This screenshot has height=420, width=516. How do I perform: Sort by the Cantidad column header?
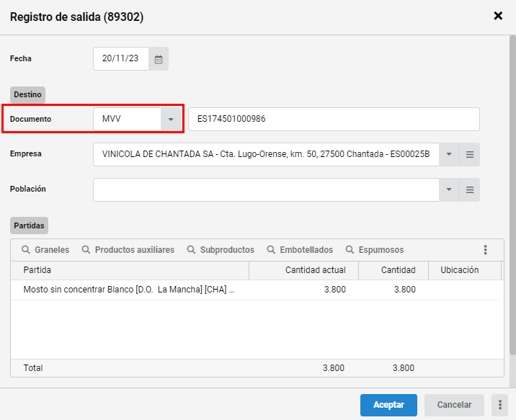tap(393, 270)
